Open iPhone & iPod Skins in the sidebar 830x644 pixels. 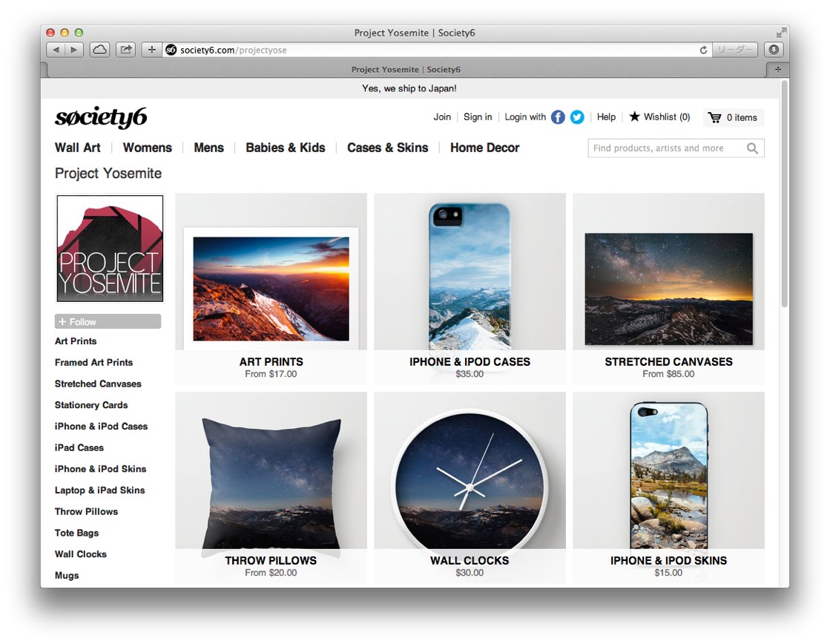[100, 469]
